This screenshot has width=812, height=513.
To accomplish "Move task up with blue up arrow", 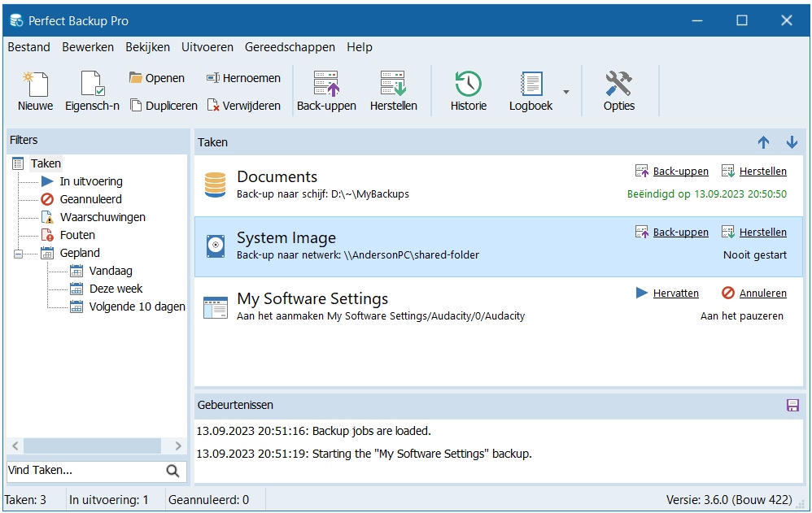I will 763,142.
